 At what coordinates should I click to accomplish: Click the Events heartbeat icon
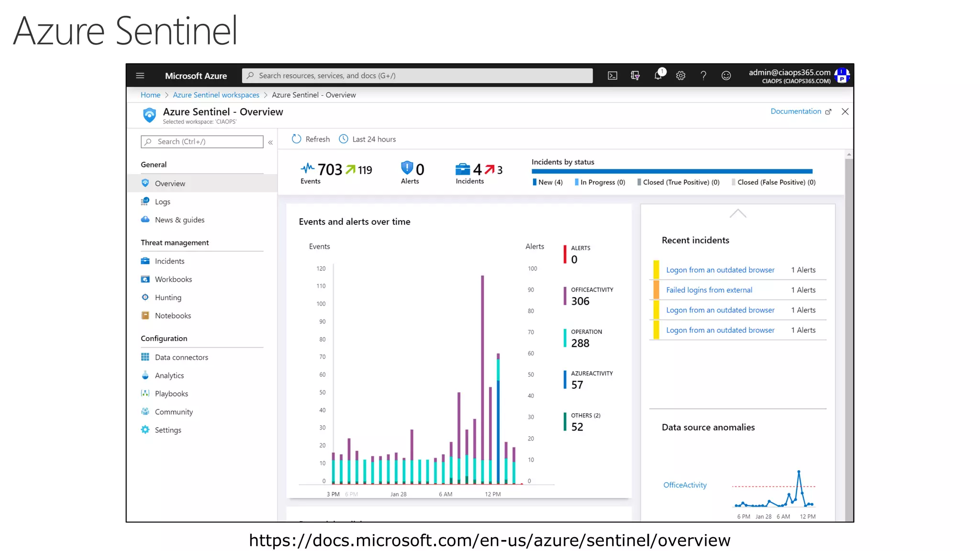click(x=307, y=168)
